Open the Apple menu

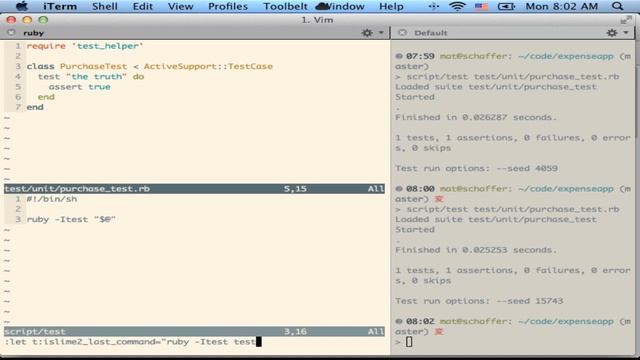(22, 6)
